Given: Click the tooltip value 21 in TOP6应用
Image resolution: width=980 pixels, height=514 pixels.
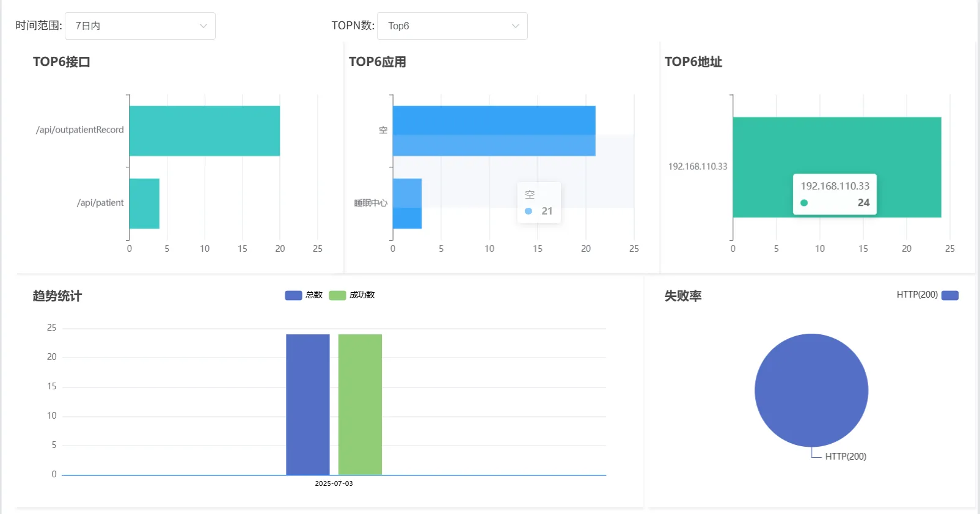Looking at the screenshot, I should click(x=547, y=211).
